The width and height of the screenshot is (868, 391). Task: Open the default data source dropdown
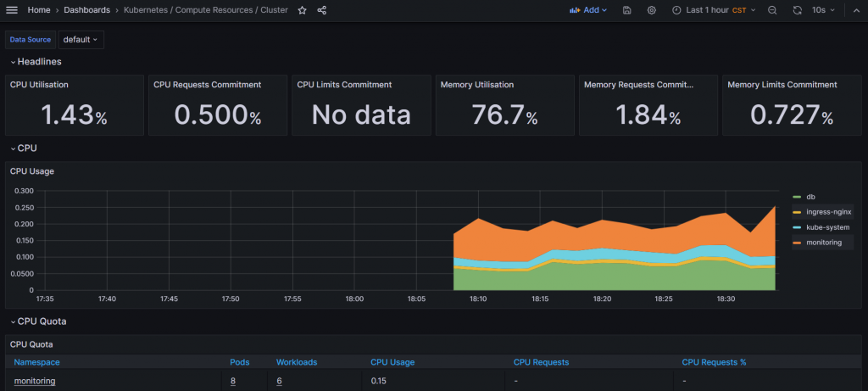[x=81, y=40]
